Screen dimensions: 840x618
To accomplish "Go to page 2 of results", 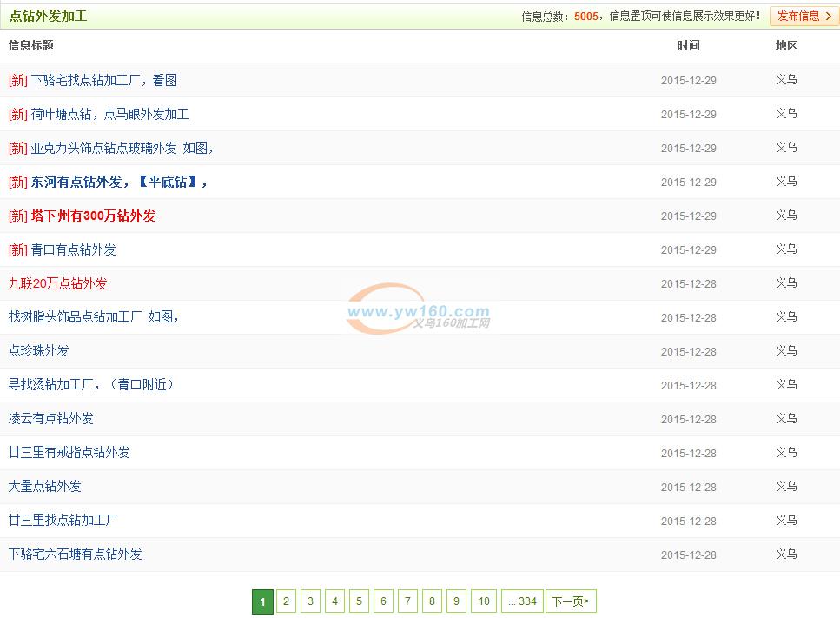I will point(287,601).
